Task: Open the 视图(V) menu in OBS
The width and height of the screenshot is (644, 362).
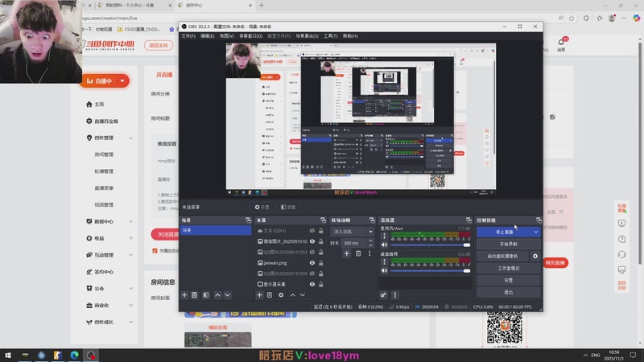Action: coord(226,36)
